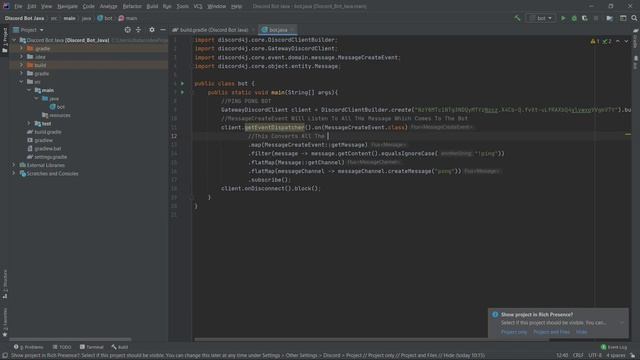
Task: Click the Build Project hammer icon
Action: click(x=517, y=18)
